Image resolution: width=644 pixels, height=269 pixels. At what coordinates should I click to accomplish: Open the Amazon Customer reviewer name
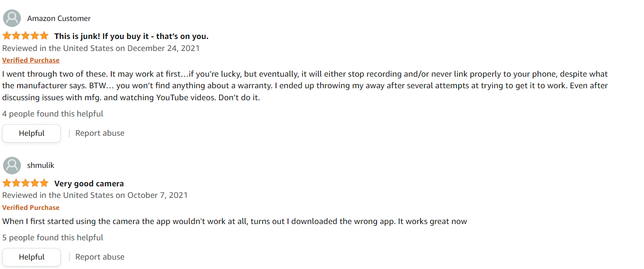59,18
